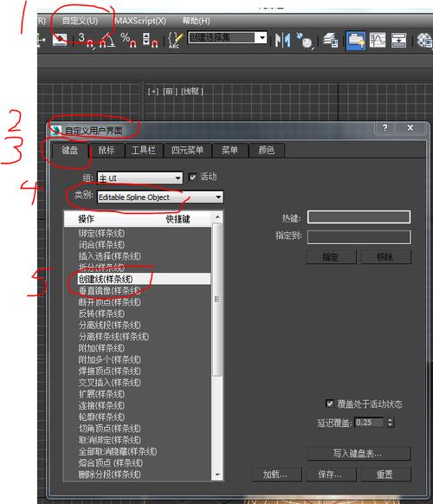This screenshot has height=504, width=433.
Task: Click the 延迟覆盖 spinner arrows
Action: [390, 423]
